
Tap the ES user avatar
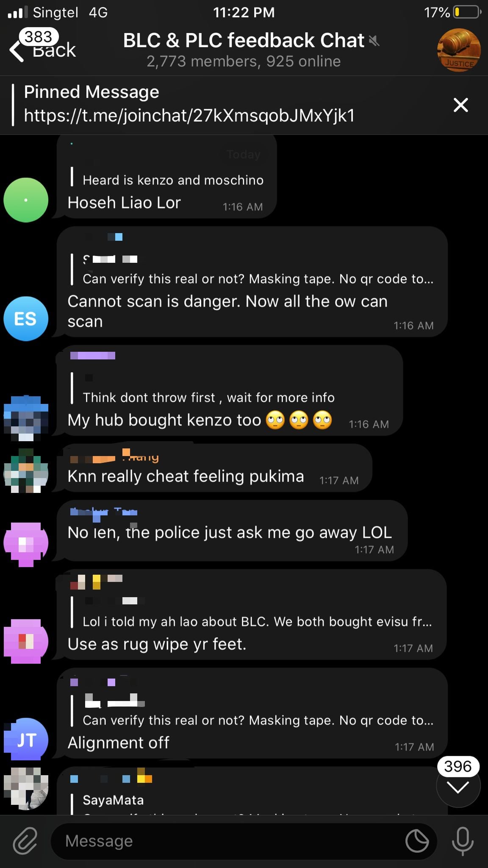[26, 319]
